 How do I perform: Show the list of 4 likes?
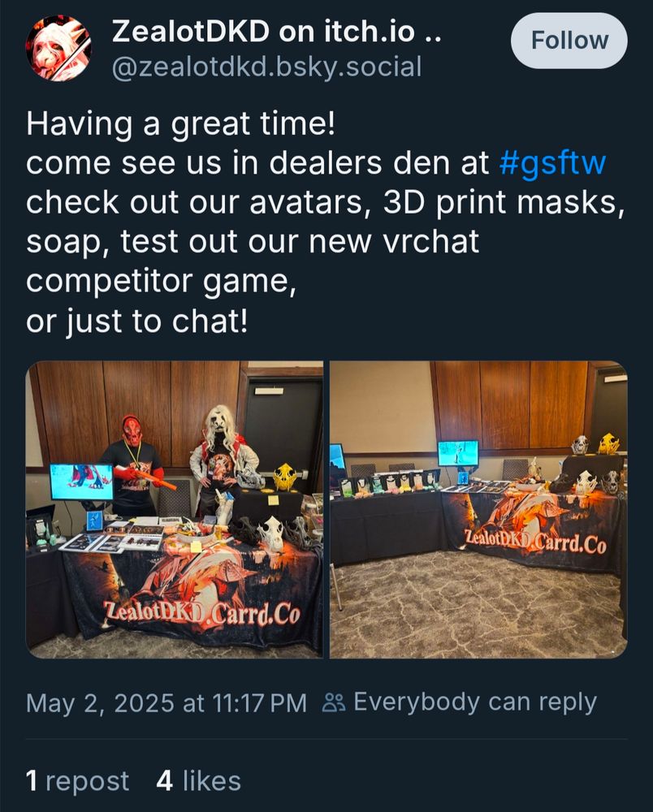pyautogui.click(x=199, y=780)
